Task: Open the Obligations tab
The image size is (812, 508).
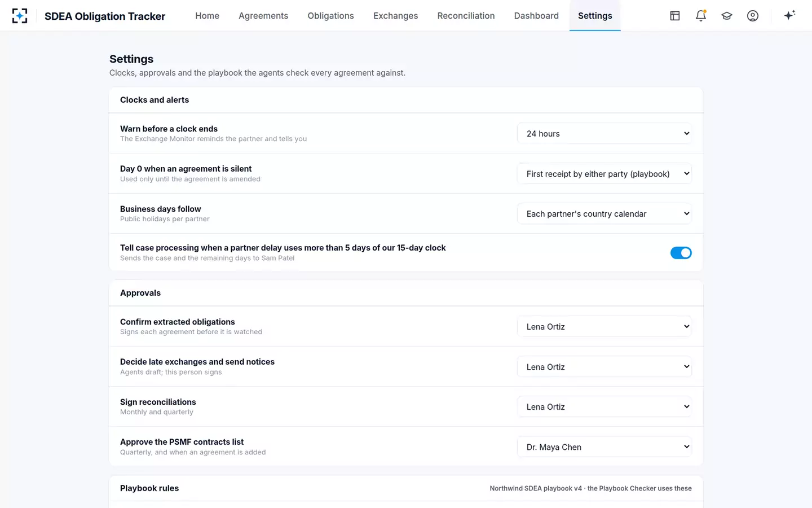Action: (x=330, y=16)
